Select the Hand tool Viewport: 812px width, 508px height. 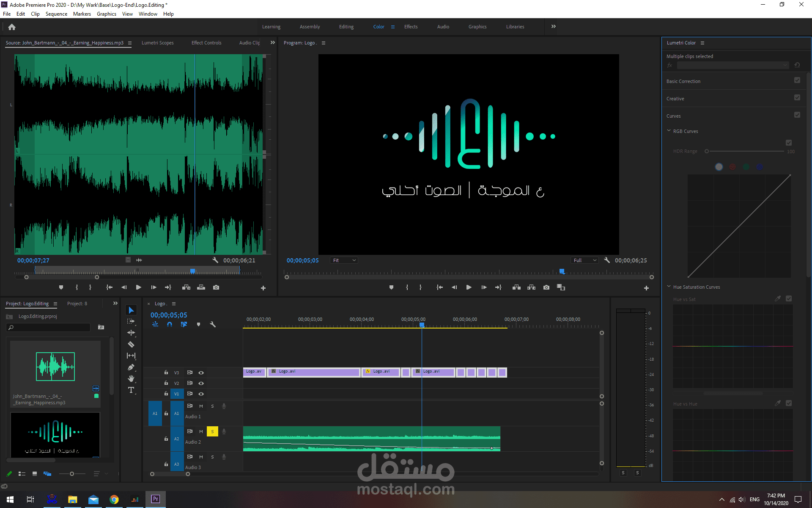point(131,379)
